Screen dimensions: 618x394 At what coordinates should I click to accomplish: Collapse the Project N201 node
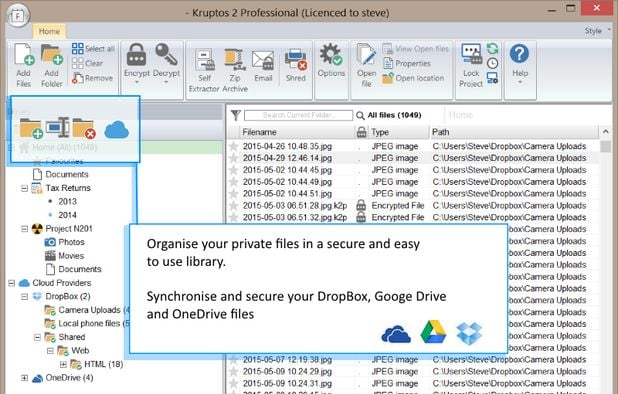pyautogui.click(x=24, y=229)
